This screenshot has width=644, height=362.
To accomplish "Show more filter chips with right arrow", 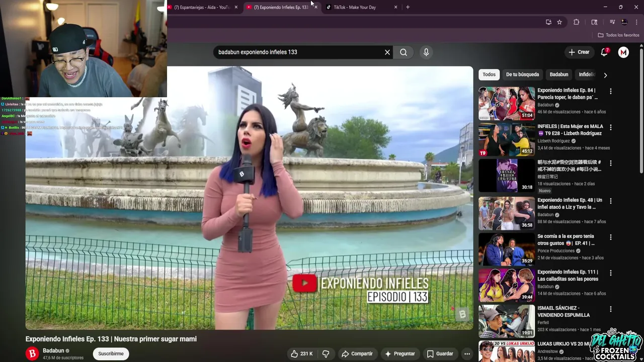I will [605, 75].
